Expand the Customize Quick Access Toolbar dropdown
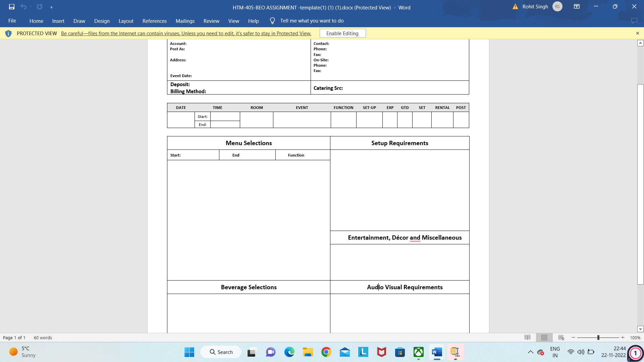This screenshot has width=644, height=362. coord(52,7)
